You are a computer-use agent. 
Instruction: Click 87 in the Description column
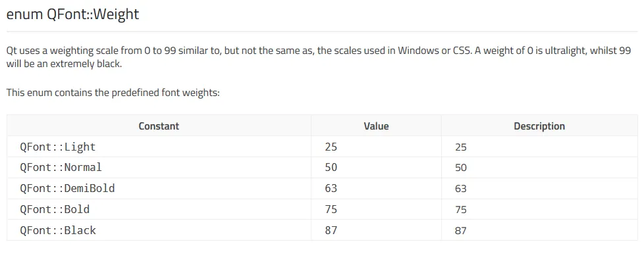tap(460, 231)
